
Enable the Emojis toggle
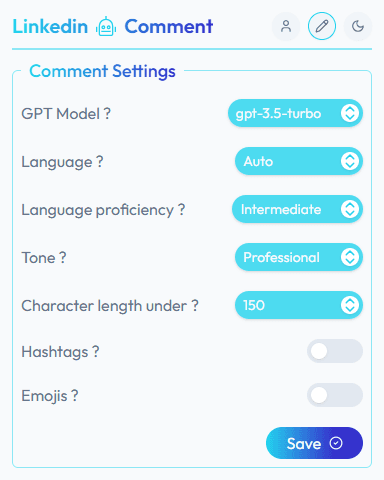[335, 395]
